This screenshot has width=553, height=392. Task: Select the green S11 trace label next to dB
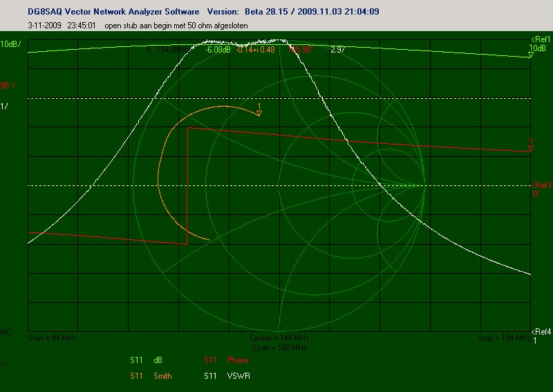coord(136,360)
